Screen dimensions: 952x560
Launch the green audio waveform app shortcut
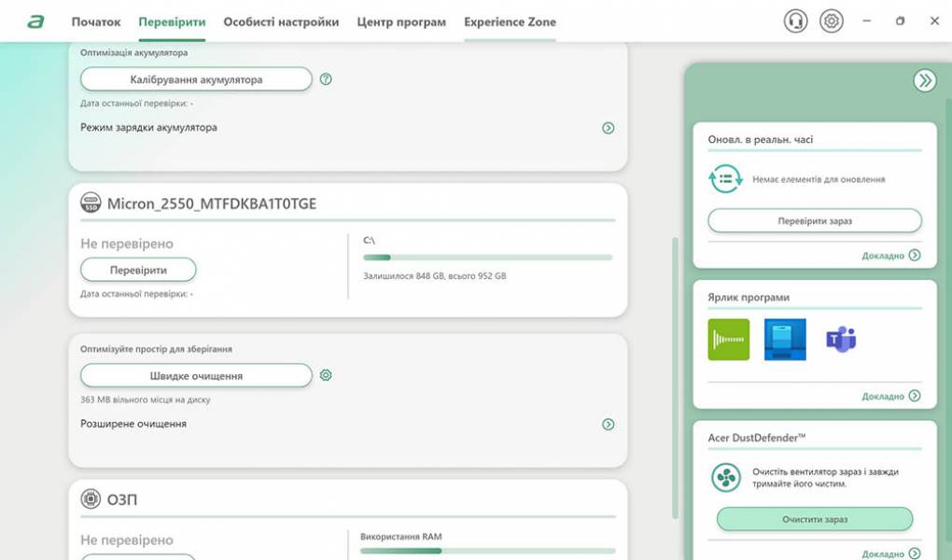729,340
